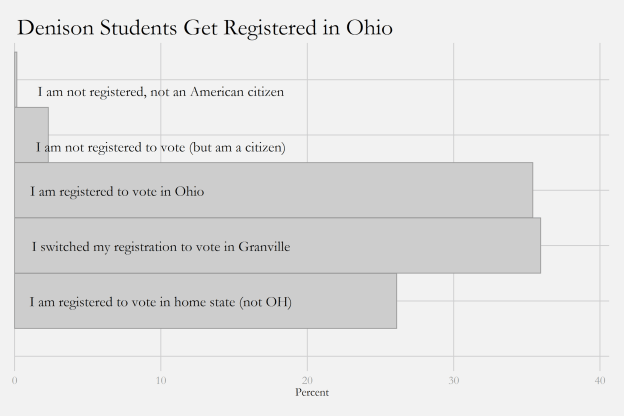The height and width of the screenshot is (416, 624).
Task: Click the vertical gridline at 40 percent
Action: click(x=600, y=200)
